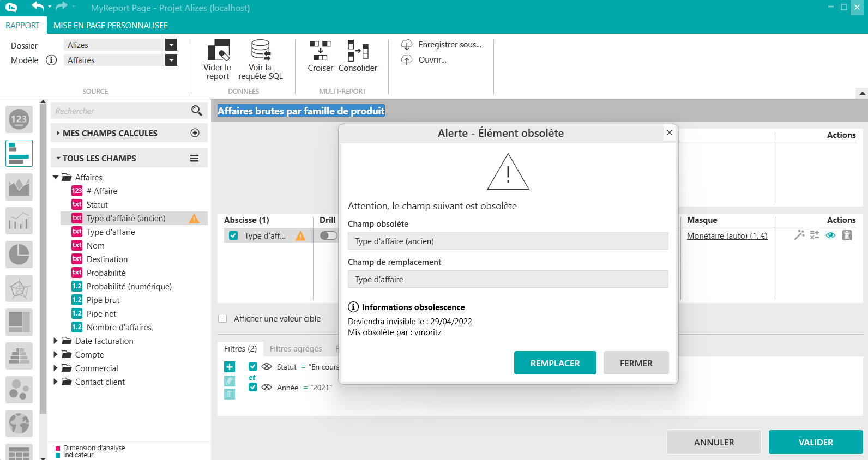Toggle eye visibility icon in Actions
The width and height of the screenshot is (868, 460).
(830, 235)
